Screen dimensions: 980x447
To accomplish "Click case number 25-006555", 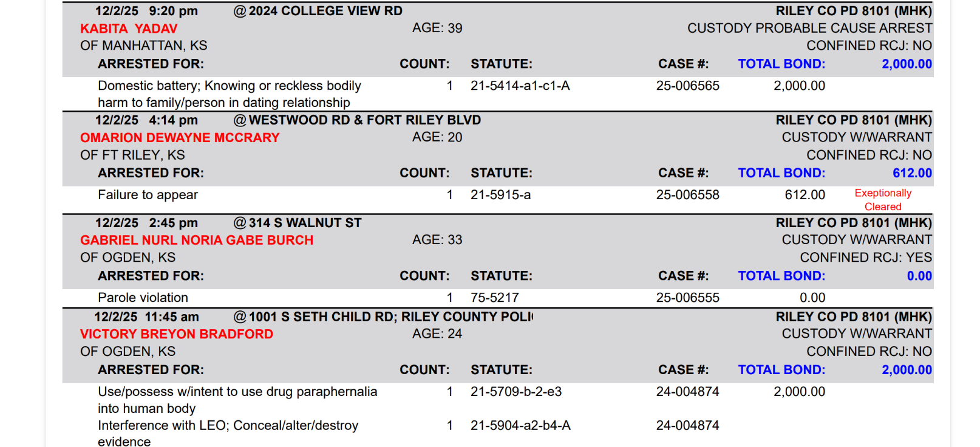I will (x=687, y=298).
